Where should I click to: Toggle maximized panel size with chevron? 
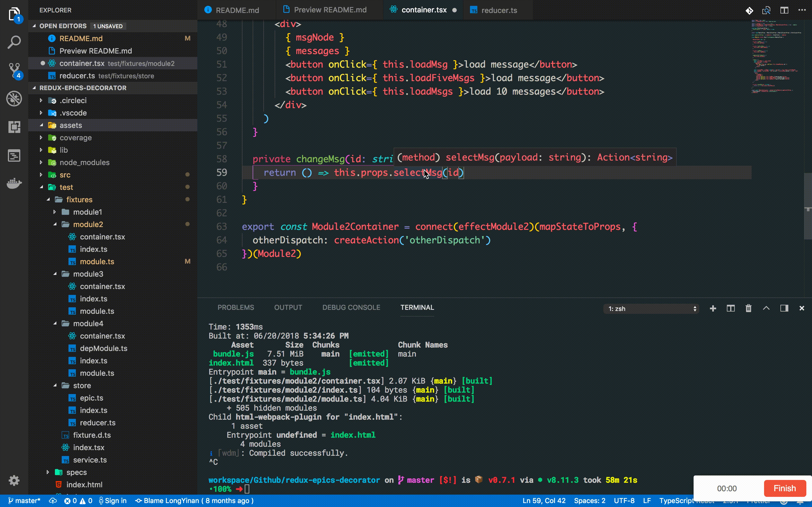point(766,308)
